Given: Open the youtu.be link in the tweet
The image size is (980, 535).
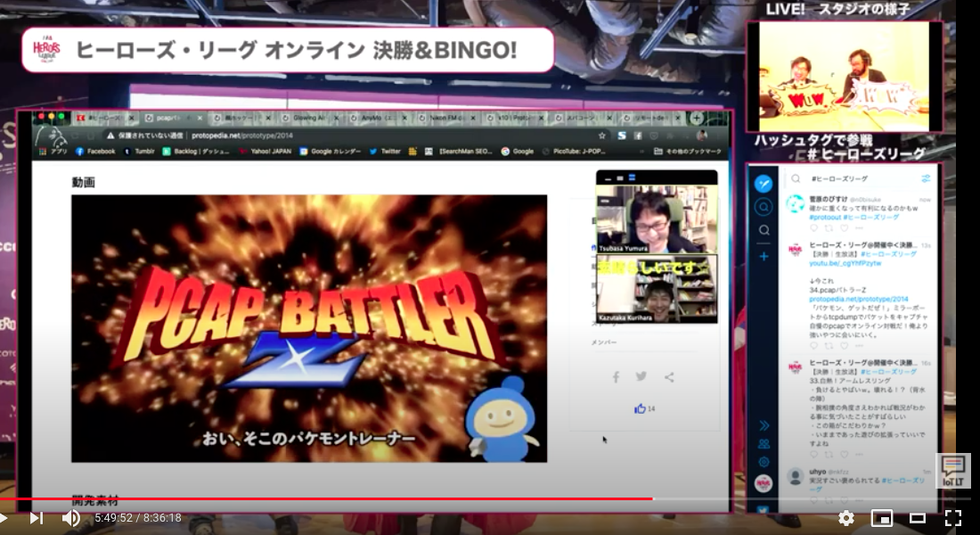Looking at the screenshot, I should point(845,263).
